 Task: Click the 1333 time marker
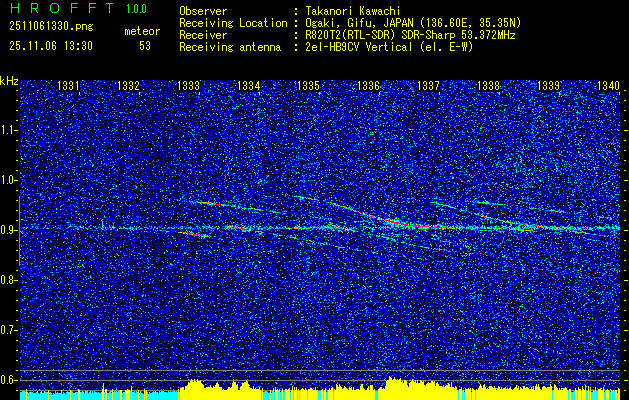point(189,85)
